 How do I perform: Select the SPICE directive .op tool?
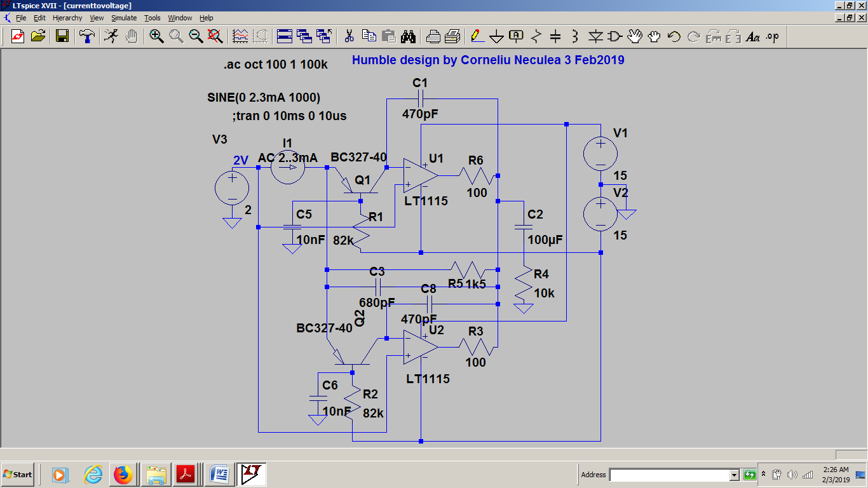(x=773, y=36)
